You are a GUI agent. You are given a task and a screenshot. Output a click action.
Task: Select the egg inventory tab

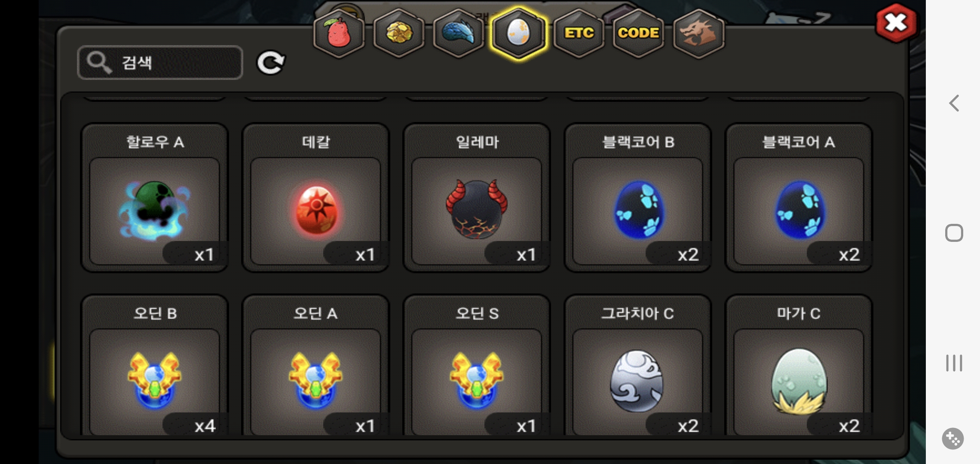tap(519, 33)
